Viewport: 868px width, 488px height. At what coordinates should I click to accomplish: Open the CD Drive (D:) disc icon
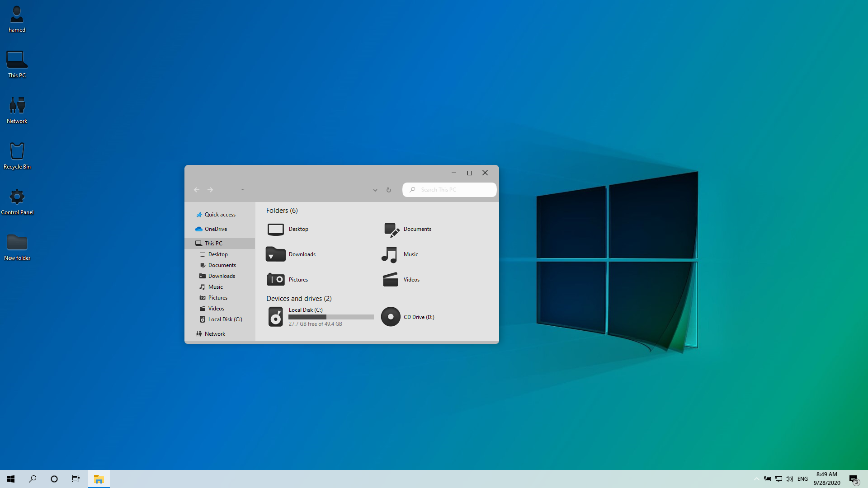[391, 317]
